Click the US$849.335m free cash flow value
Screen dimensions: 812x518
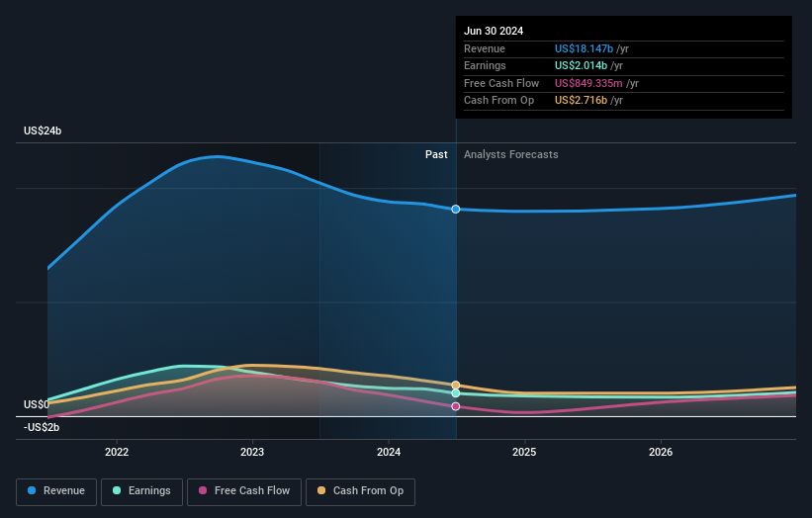[x=588, y=83]
